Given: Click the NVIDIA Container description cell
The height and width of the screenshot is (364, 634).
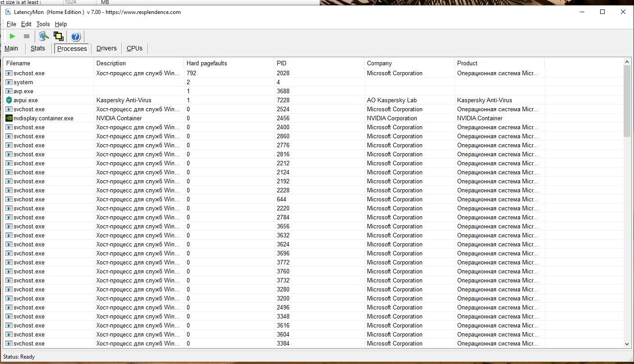Looking at the screenshot, I should click(119, 118).
